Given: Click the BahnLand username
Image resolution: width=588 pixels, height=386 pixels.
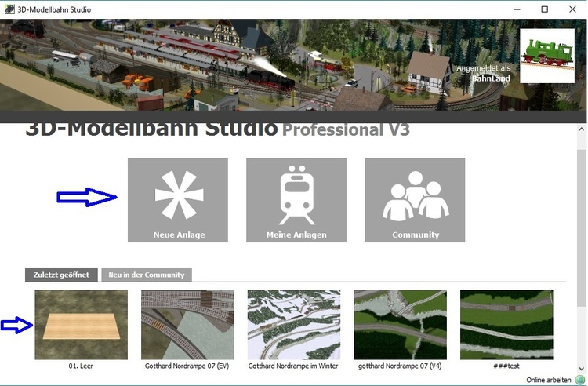Looking at the screenshot, I should pyautogui.click(x=491, y=78).
